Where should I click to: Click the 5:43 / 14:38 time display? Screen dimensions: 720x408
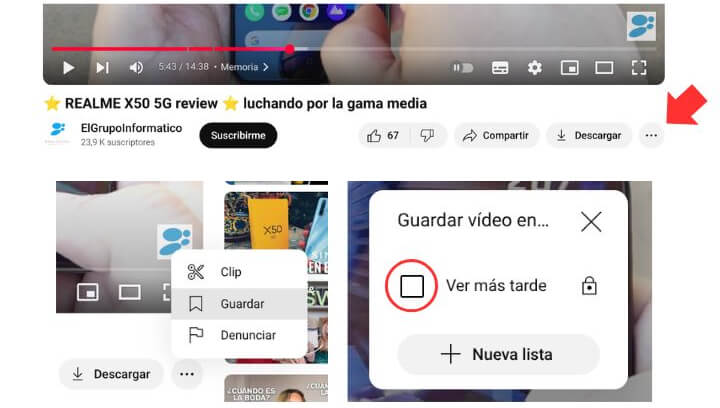184,67
